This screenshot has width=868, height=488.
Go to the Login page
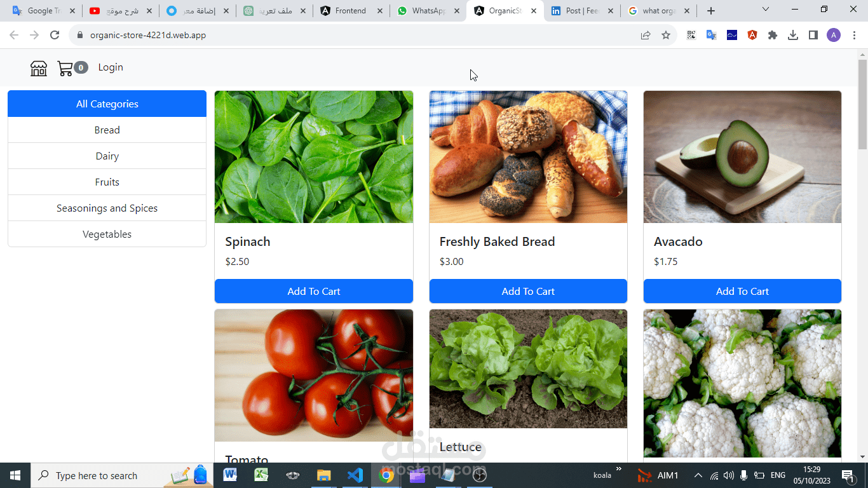111,67
